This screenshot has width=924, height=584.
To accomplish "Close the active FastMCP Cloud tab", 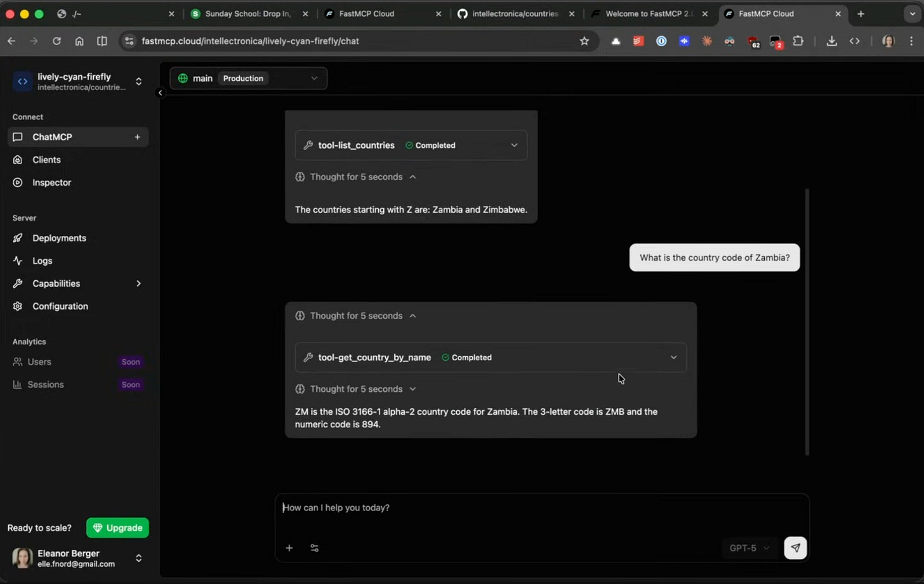I will tap(838, 13).
